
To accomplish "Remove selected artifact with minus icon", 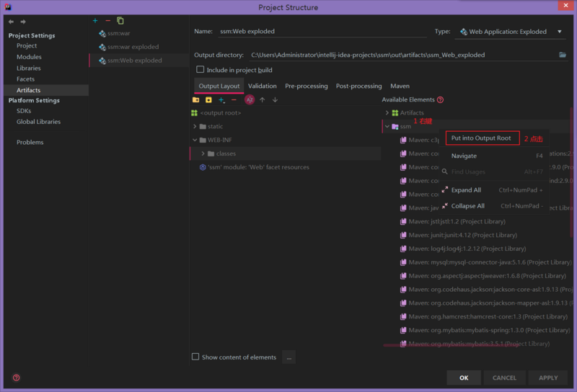I will [107, 21].
